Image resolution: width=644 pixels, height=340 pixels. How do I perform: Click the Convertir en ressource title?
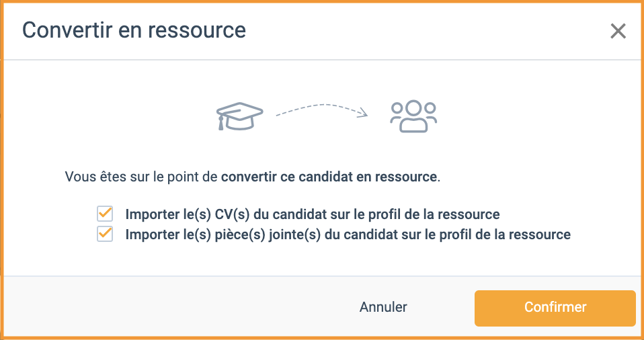(x=134, y=30)
